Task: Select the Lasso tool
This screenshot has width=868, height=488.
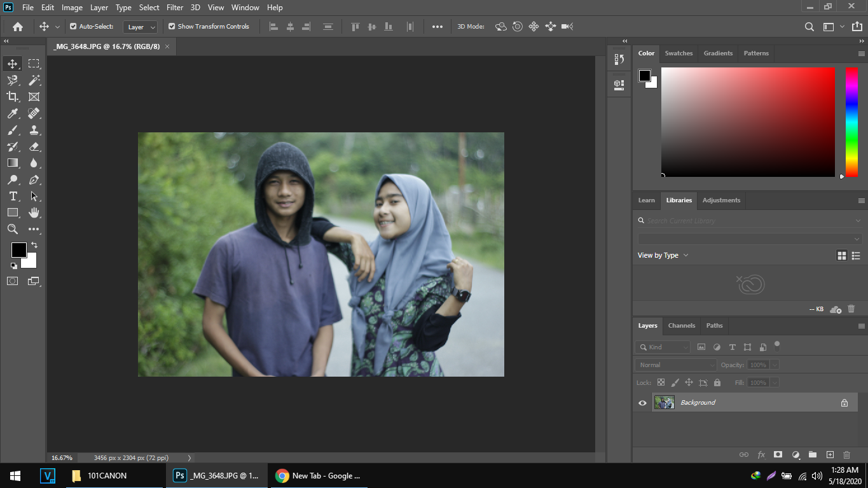Action: coord(13,80)
